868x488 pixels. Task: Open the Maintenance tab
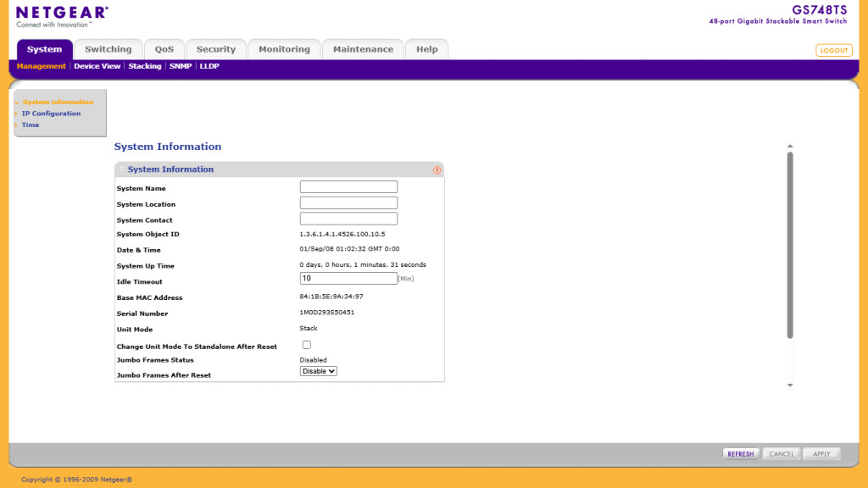(363, 49)
